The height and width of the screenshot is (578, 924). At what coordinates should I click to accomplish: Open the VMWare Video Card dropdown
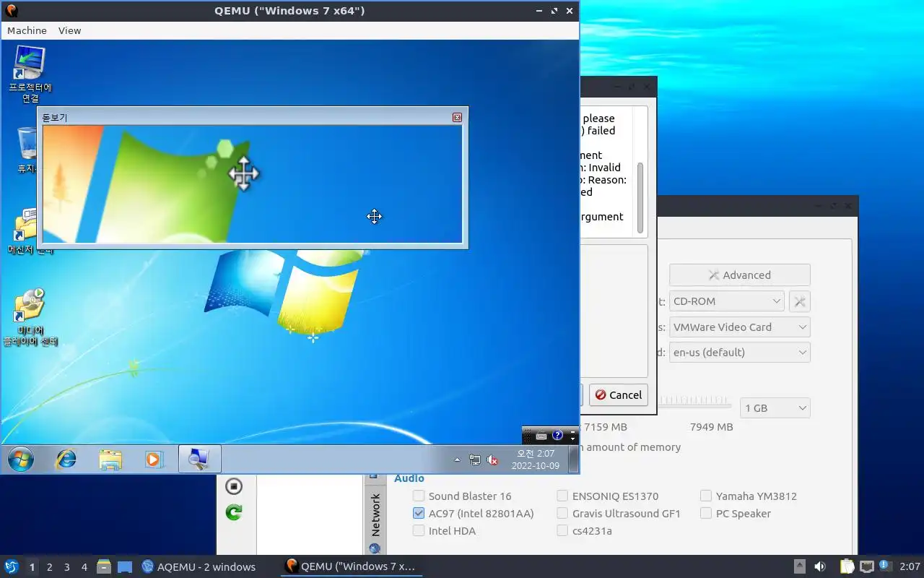740,327
